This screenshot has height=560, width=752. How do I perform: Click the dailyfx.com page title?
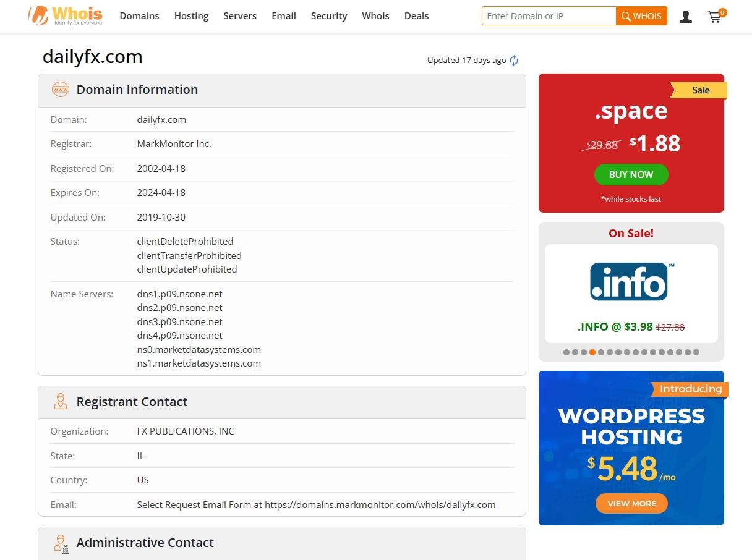point(93,57)
